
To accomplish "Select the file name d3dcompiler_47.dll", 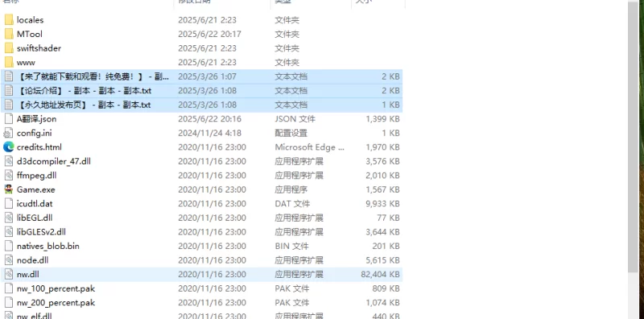I will tap(54, 161).
